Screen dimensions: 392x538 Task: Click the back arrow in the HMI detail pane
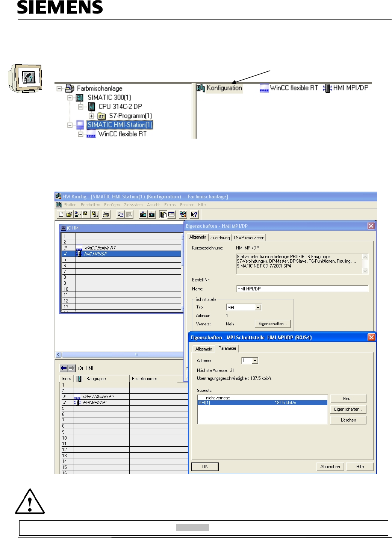[64, 368]
